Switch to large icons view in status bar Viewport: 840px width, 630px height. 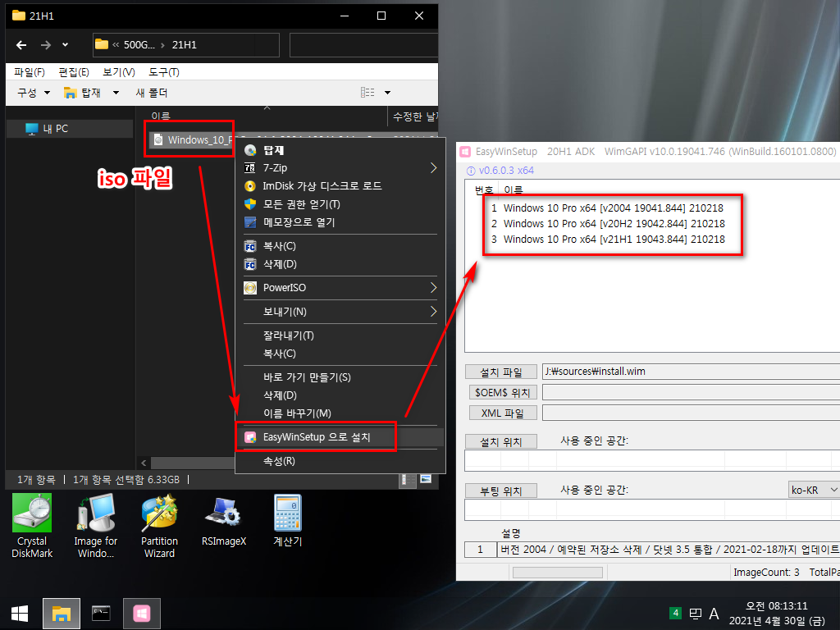pos(426,479)
